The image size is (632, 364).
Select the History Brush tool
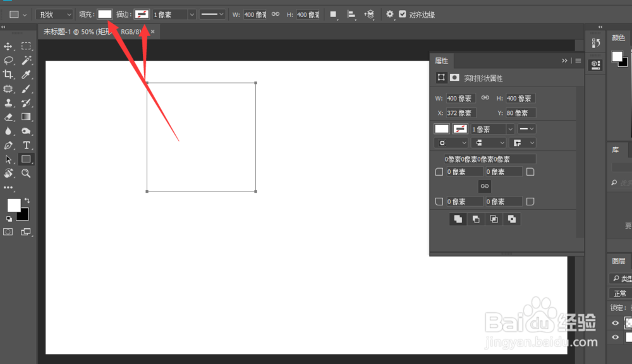[26, 103]
